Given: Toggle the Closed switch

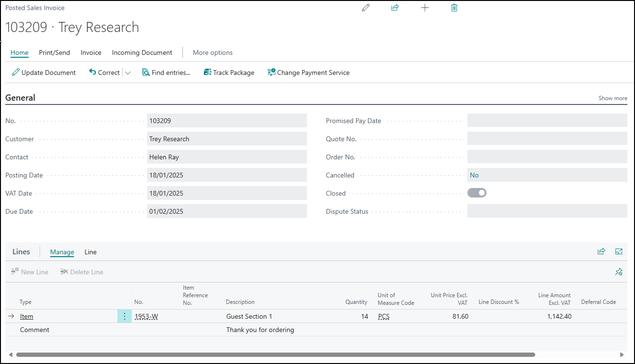Looking at the screenshot, I should [476, 193].
